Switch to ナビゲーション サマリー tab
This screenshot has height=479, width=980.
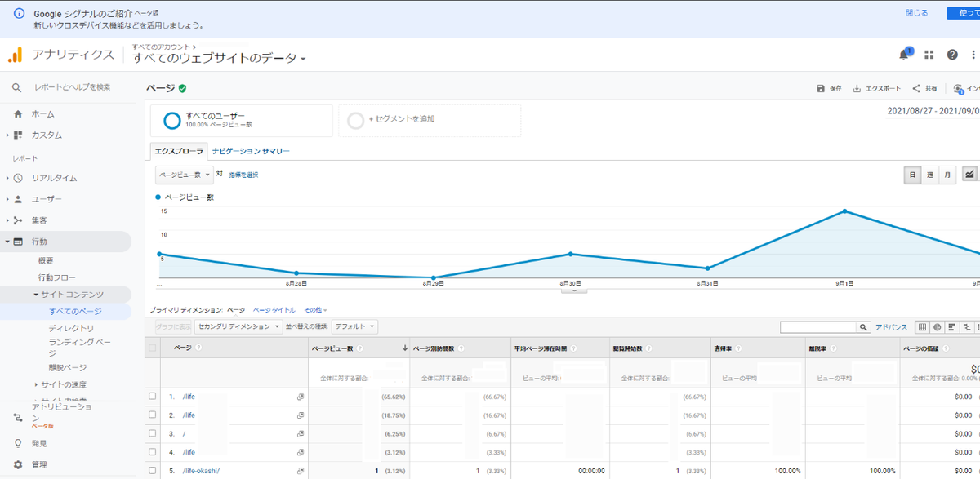tap(251, 152)
